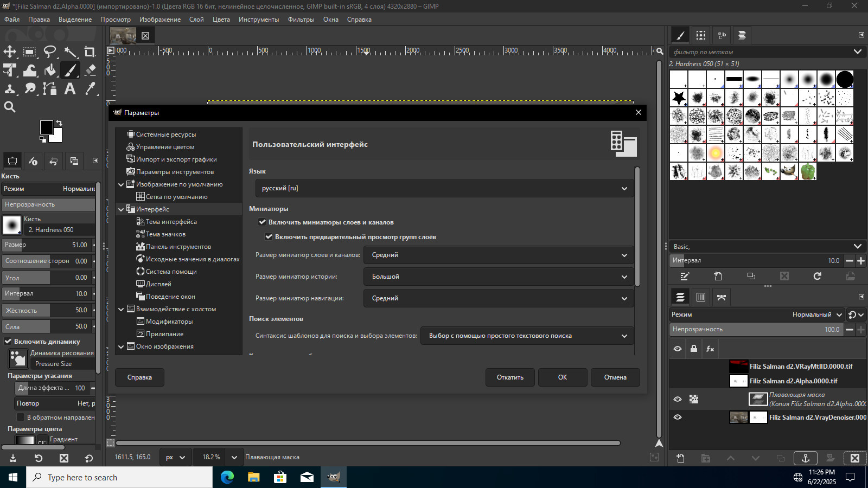Select the Clone stamp tool
This screenshot has height=488, width=868.
[x=10, y=88]
